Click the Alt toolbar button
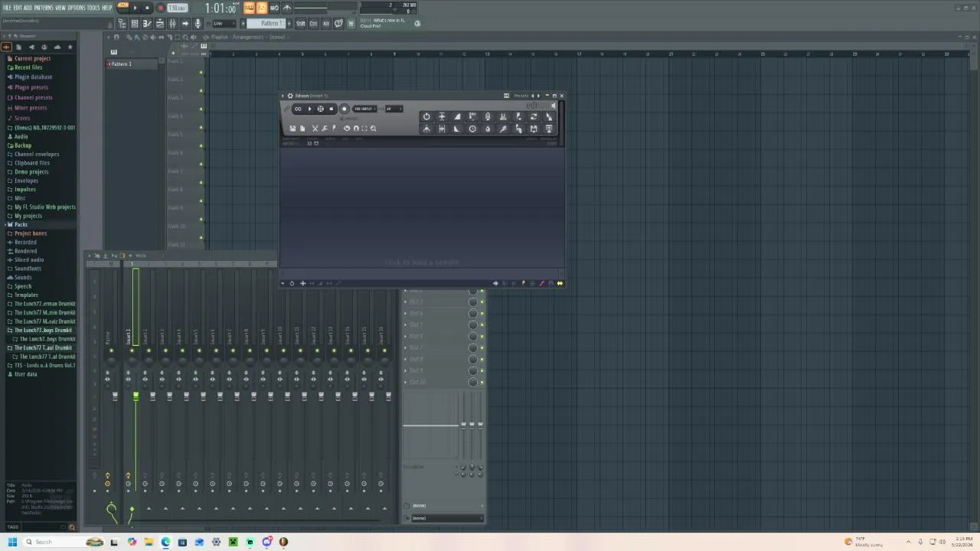Image resolution: width=980 pixels, height=551 pixels. (x=326, y=24)
